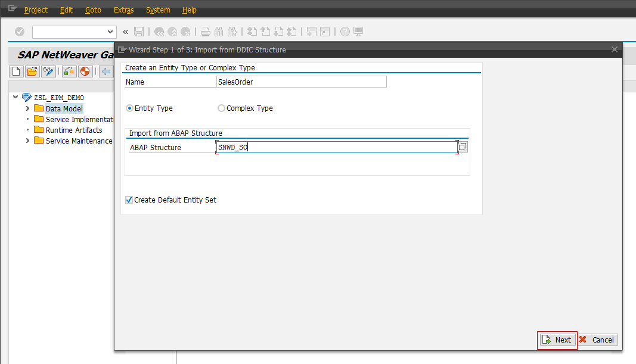Click inside the Name field showing SalesOrder

[x=301, y=81]
